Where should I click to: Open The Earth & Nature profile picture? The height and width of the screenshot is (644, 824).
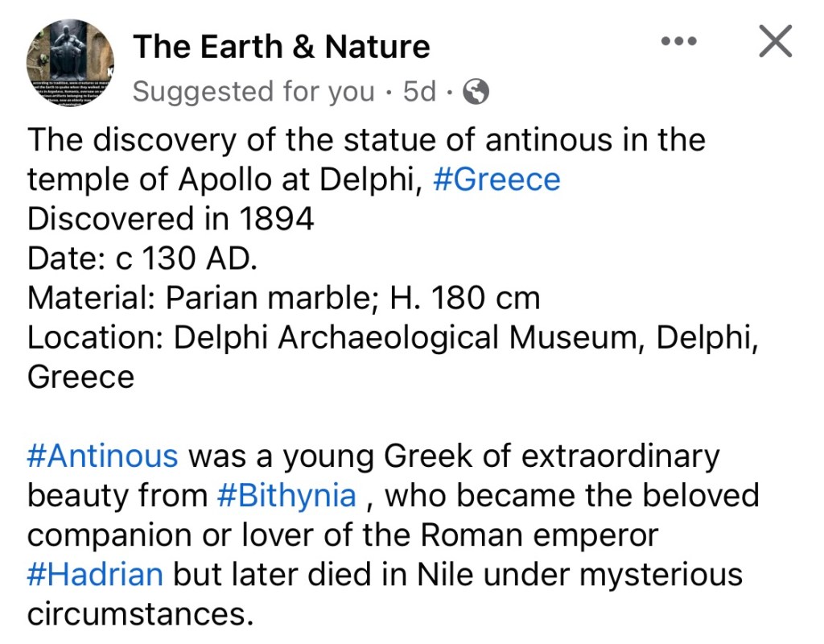pyautogui.click(x=71, y=63)
